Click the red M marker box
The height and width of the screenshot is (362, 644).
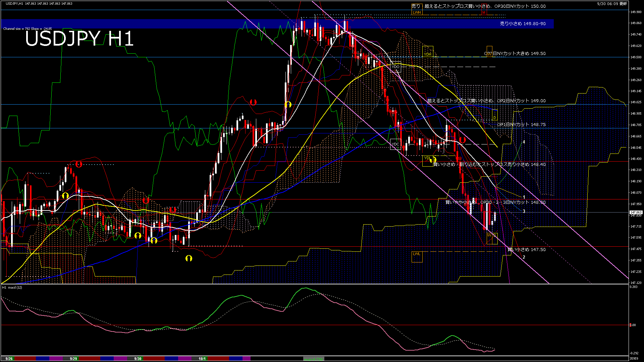click(484, 12)
